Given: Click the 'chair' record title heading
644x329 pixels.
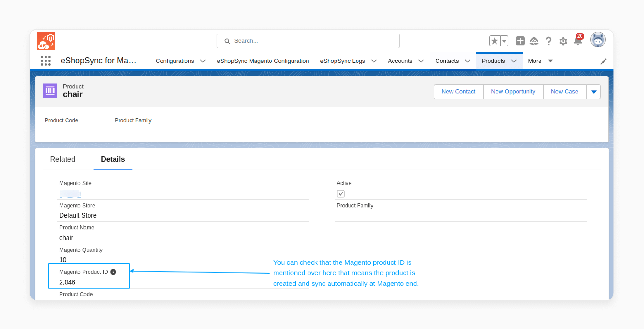Looking at the screenshot, I should click(72, 95).
